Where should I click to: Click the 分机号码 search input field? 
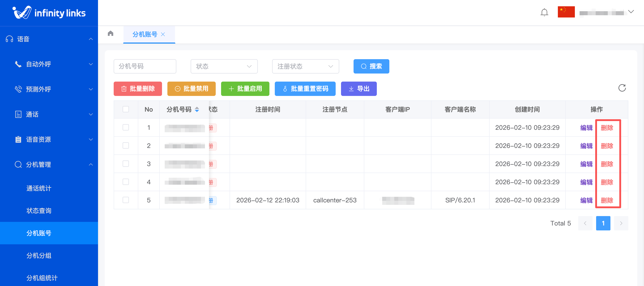145,66
